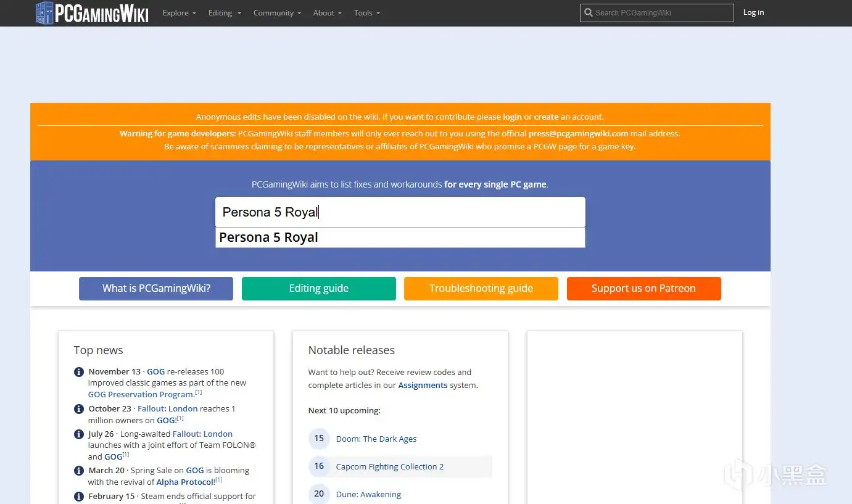
Task: Click info icon beside February 15 news
Action: (x=79, y=497)
